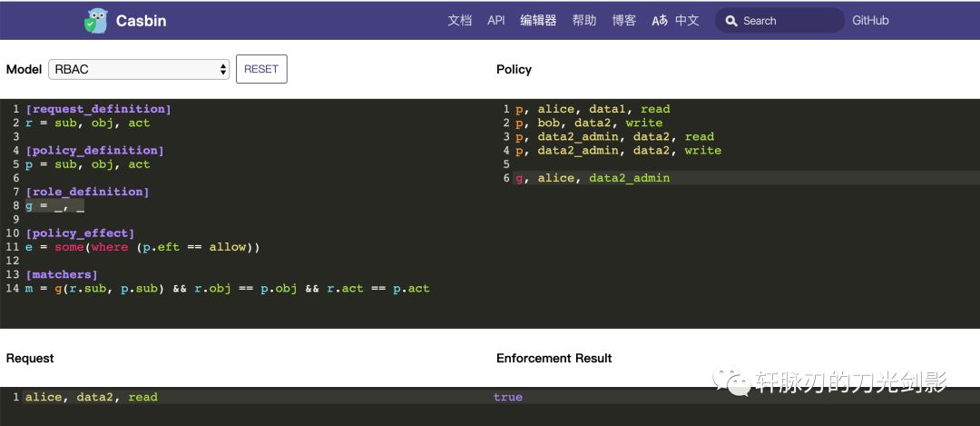Click the role definition line g = _, _
The image size is (980, 426).
(54, 206)
